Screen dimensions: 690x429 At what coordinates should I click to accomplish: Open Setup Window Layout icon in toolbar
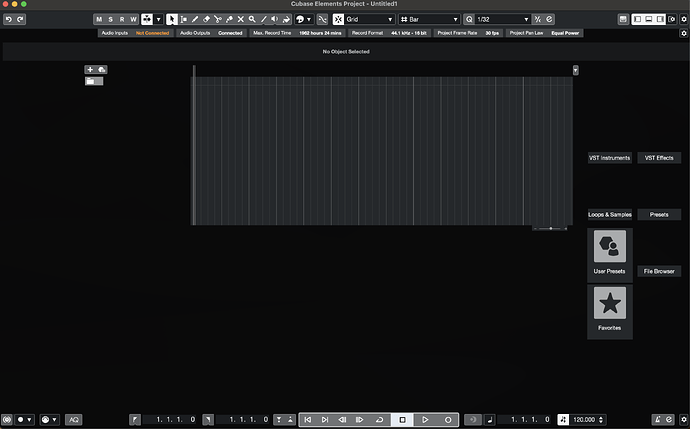672,19
